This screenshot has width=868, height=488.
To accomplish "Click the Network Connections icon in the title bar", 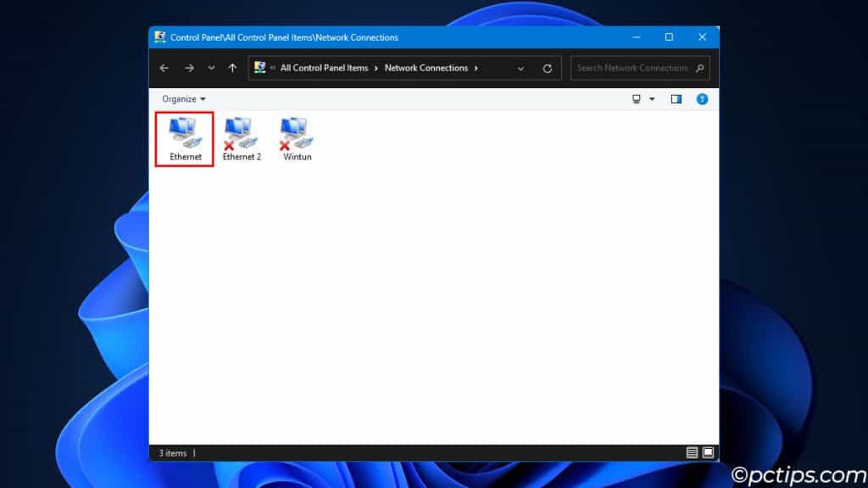I will pyautogui.click(x=159, y=36).
